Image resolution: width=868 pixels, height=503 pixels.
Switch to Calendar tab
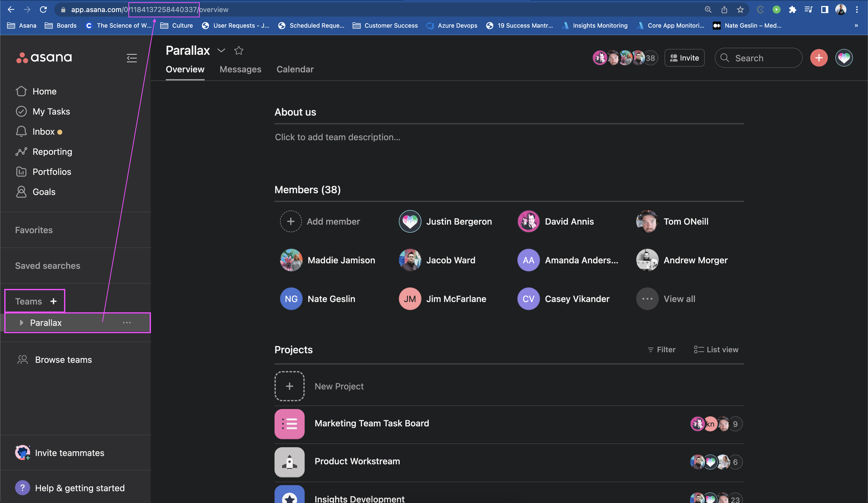click(295, 69)
